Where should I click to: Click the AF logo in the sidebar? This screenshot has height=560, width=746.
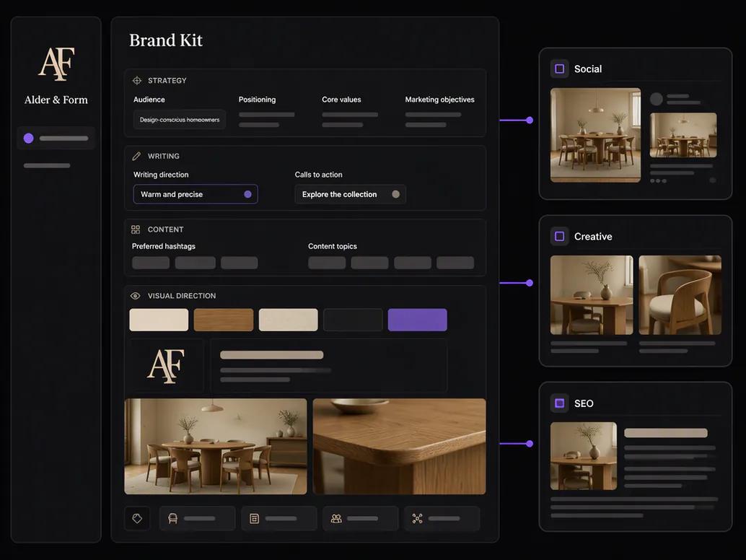[56, 64]
